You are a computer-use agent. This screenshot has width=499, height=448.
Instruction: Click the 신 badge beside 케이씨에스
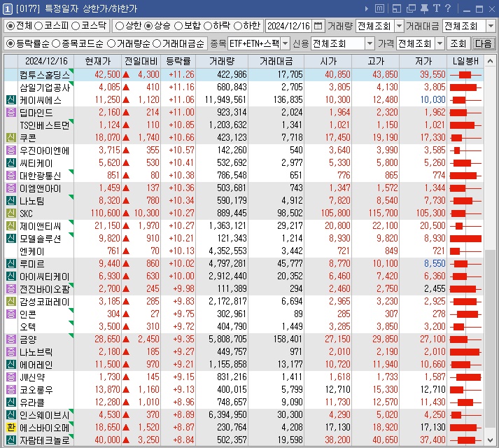10,100
